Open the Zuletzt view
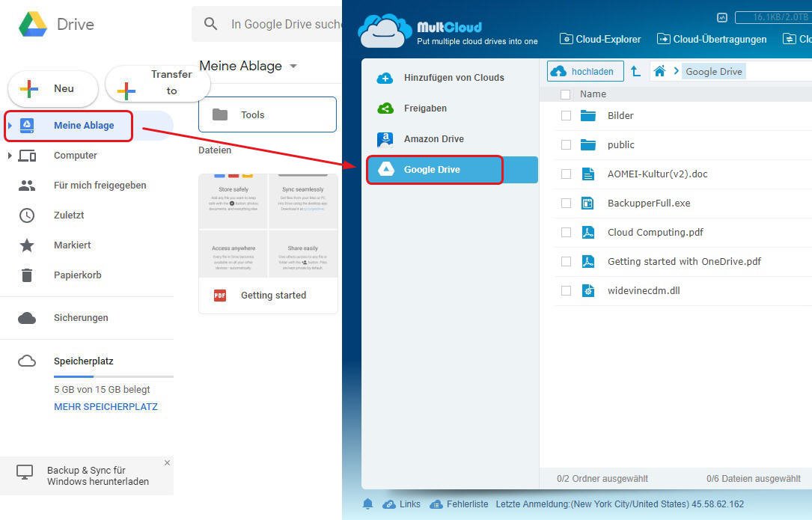The image size is (812, 520). 69,215
